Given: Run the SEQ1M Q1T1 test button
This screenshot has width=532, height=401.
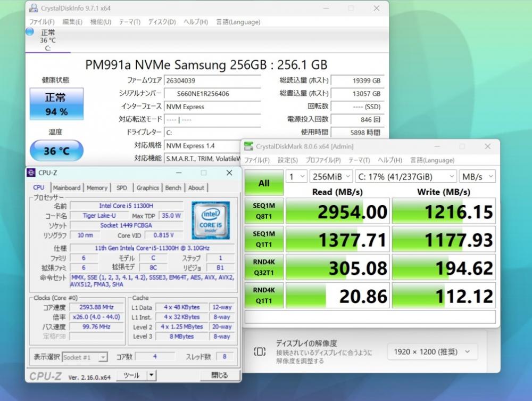Looking at the screenshot, I should (x=264, y=239).
